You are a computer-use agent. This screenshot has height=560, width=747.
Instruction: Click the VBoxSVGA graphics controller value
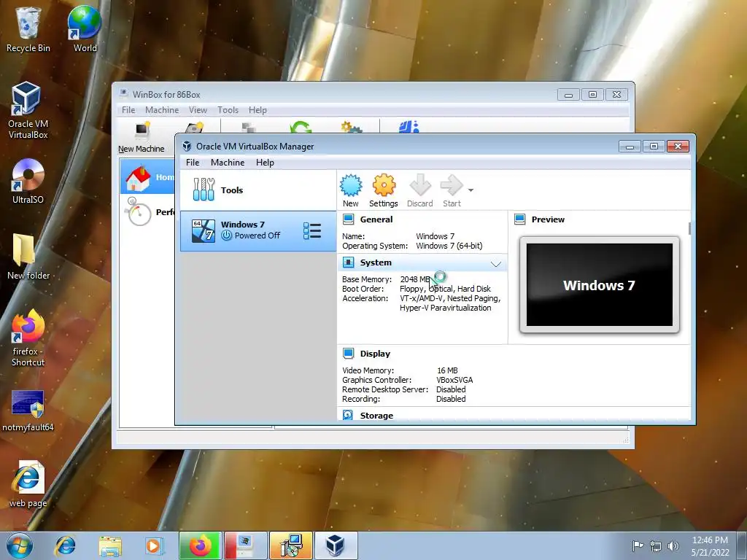pos(454,380)
